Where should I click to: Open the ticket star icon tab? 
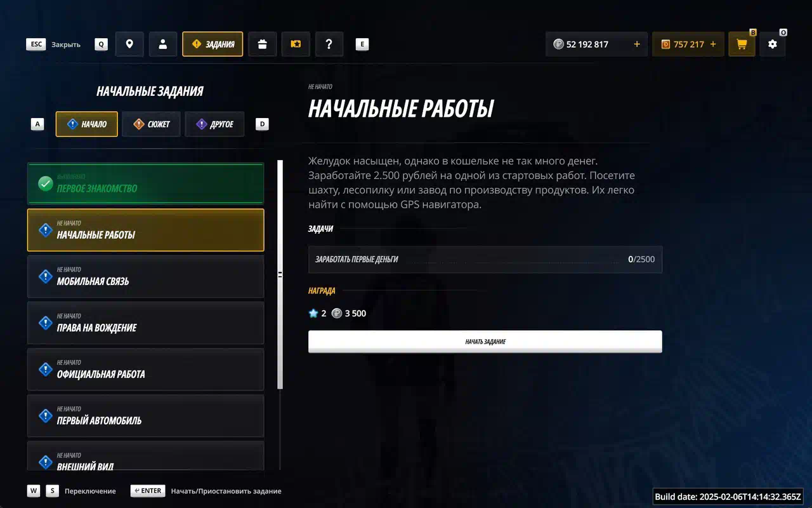click(296, 44)
